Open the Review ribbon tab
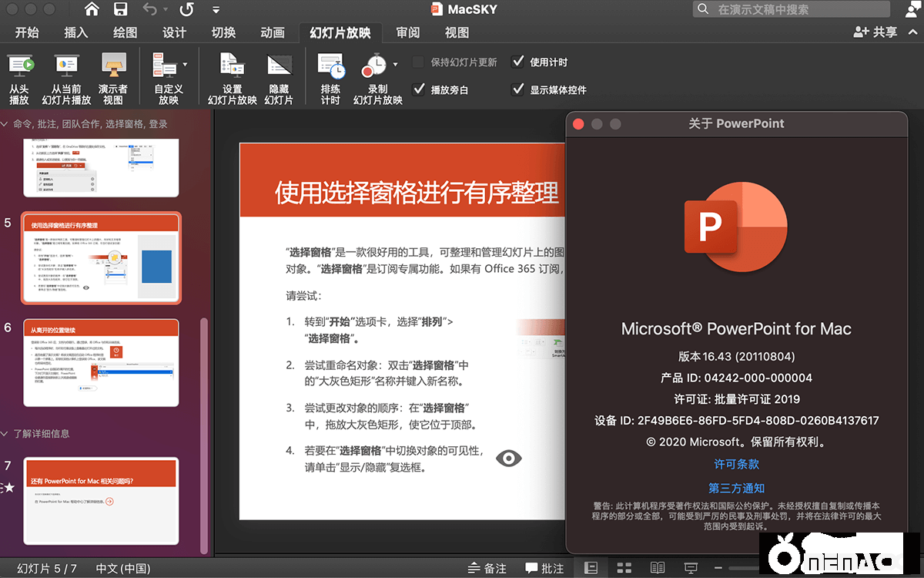This screenshot has width=924, height=578. 407,32
